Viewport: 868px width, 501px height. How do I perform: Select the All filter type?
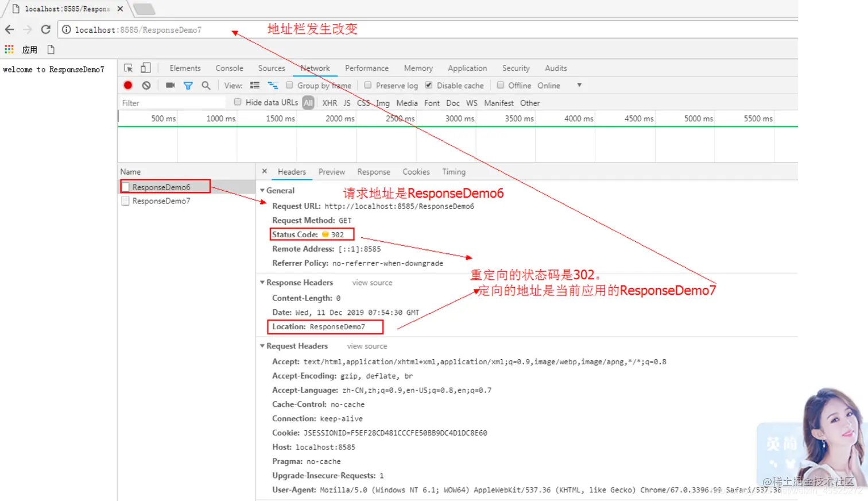point(308,103)
